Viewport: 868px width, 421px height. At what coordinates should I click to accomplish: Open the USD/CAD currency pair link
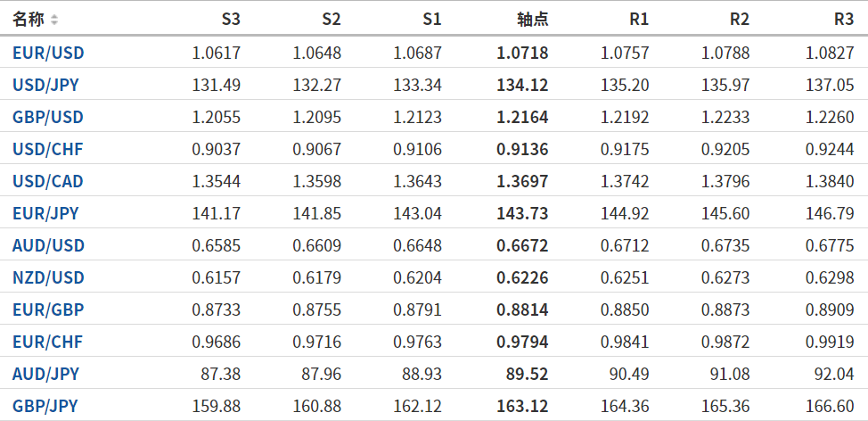[x=48, y=181]
